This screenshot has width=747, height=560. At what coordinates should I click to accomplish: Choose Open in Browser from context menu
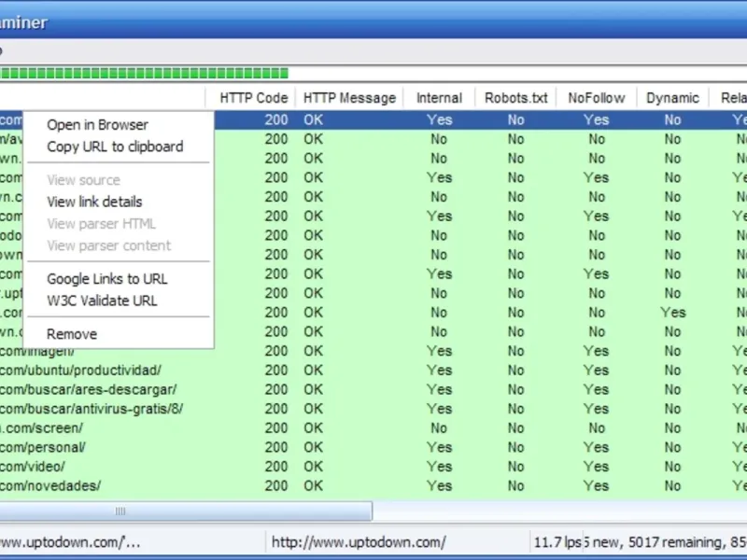(98, 125)
